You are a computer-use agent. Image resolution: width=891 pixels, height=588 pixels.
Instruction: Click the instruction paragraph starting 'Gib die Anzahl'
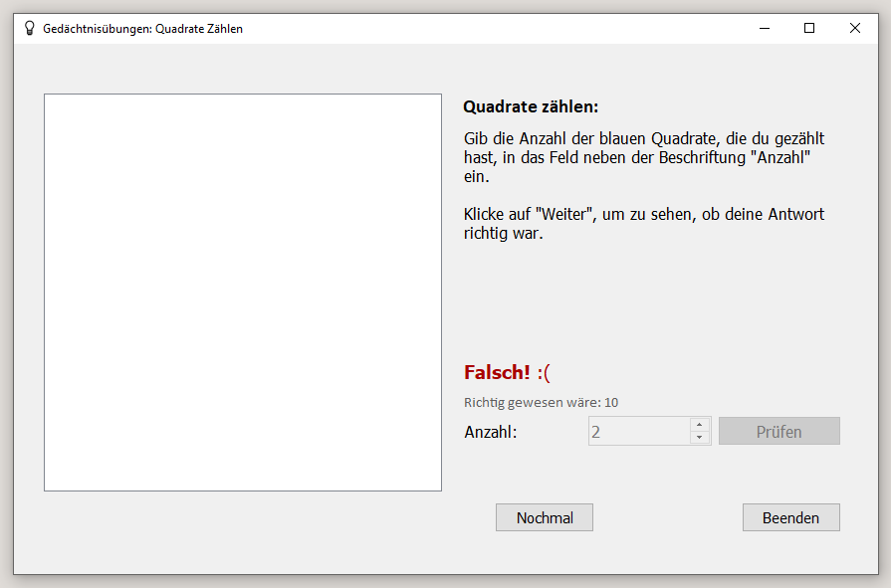pos(644,157)
